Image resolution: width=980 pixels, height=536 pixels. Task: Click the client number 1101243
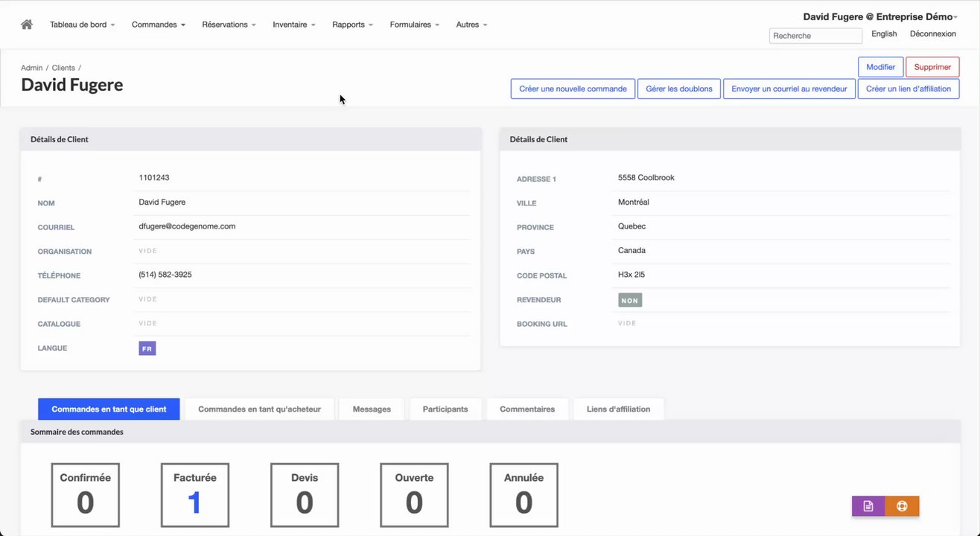tap(154, 178)
